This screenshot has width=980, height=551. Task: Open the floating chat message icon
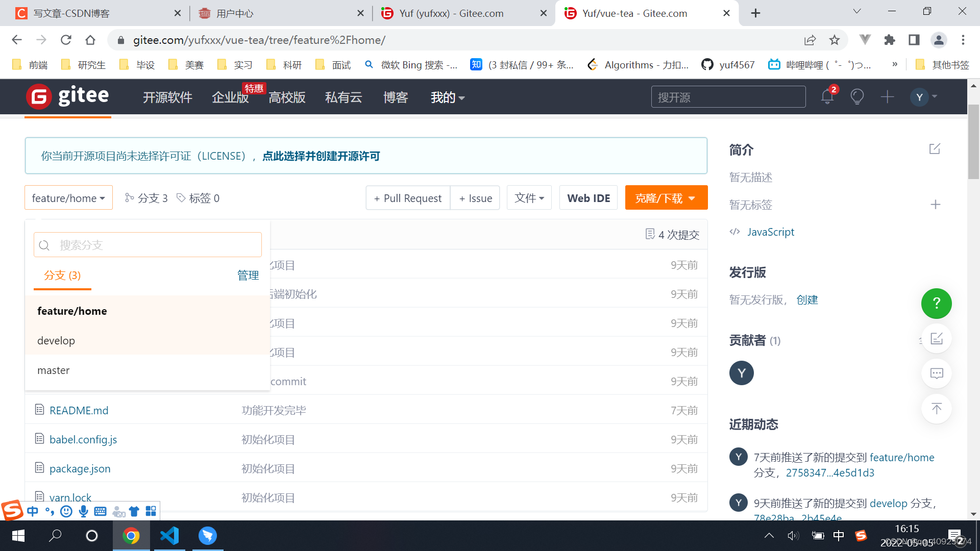click(x=936, y=373)
